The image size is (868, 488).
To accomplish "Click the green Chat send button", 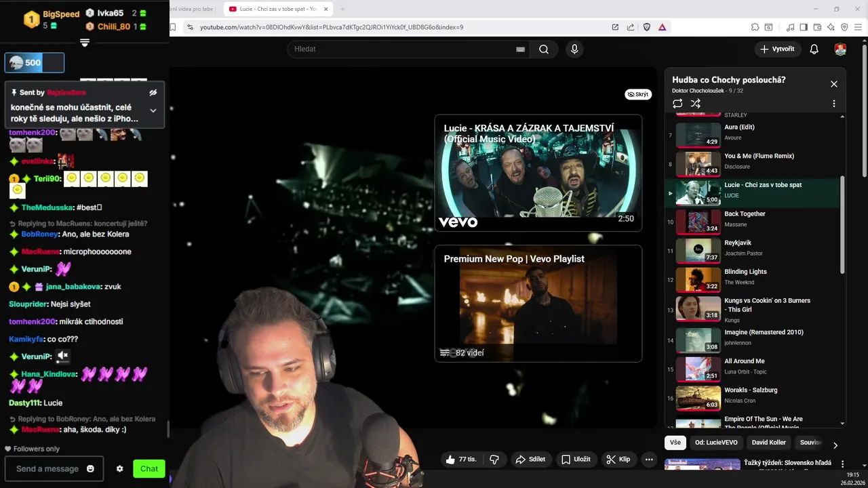I will tap(149, 468).
